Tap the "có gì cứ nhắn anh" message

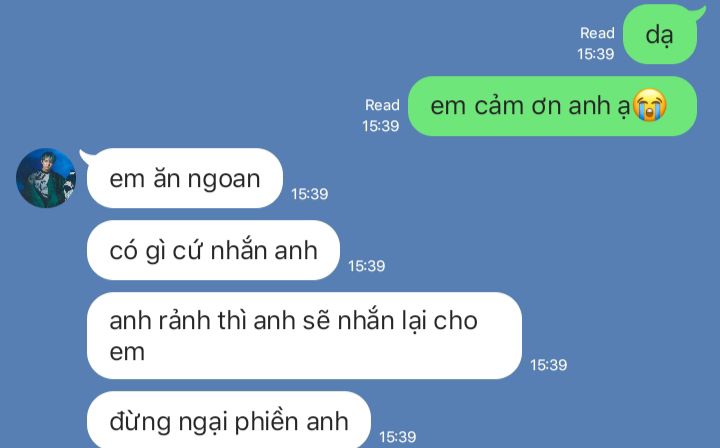214,250
